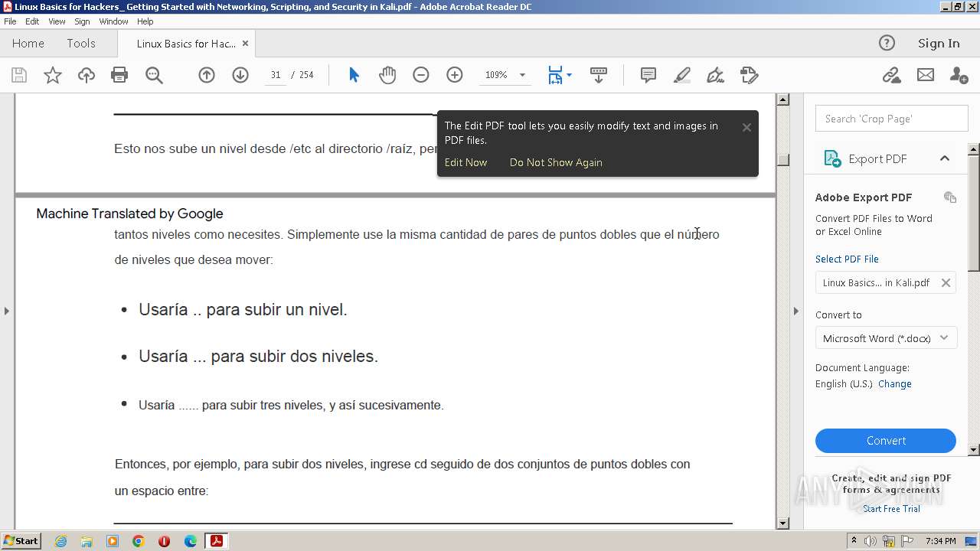
Task: Change the document language link
Action: (895, 384)
